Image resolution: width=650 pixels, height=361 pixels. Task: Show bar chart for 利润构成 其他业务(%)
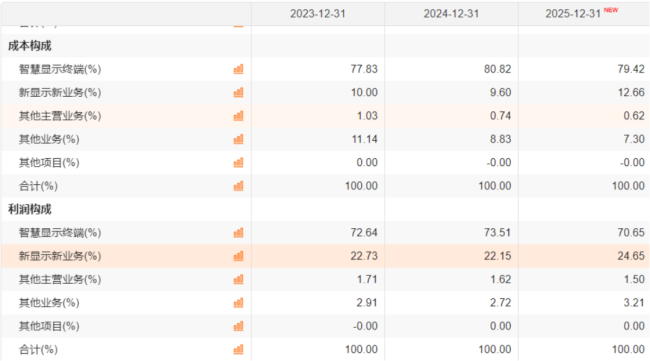[238, 303]
